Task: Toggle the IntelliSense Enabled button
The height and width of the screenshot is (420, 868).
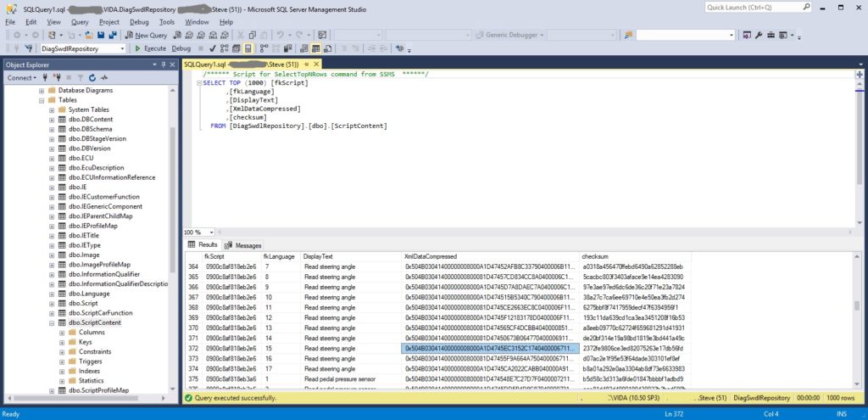Action: click(x=248, y=48)
